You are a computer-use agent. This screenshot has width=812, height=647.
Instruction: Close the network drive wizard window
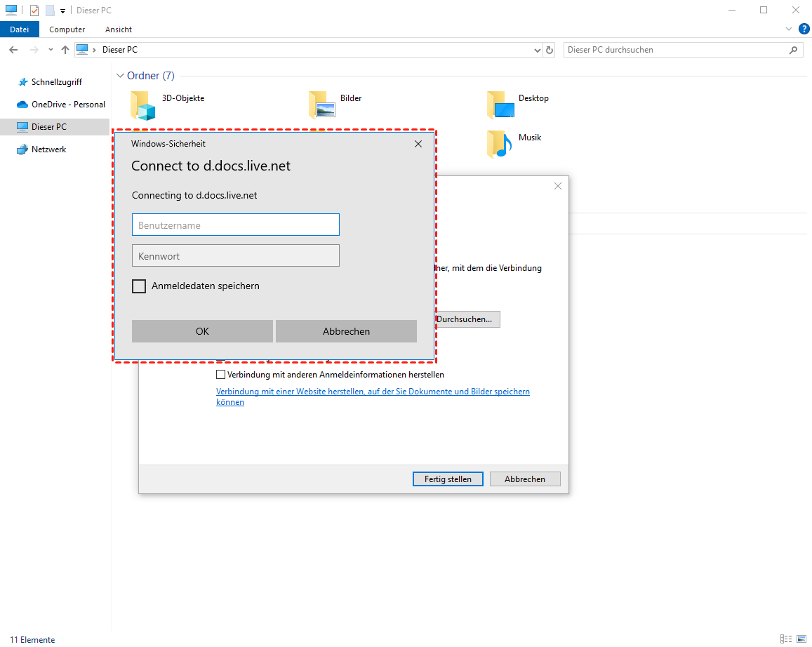pos(558,186)
